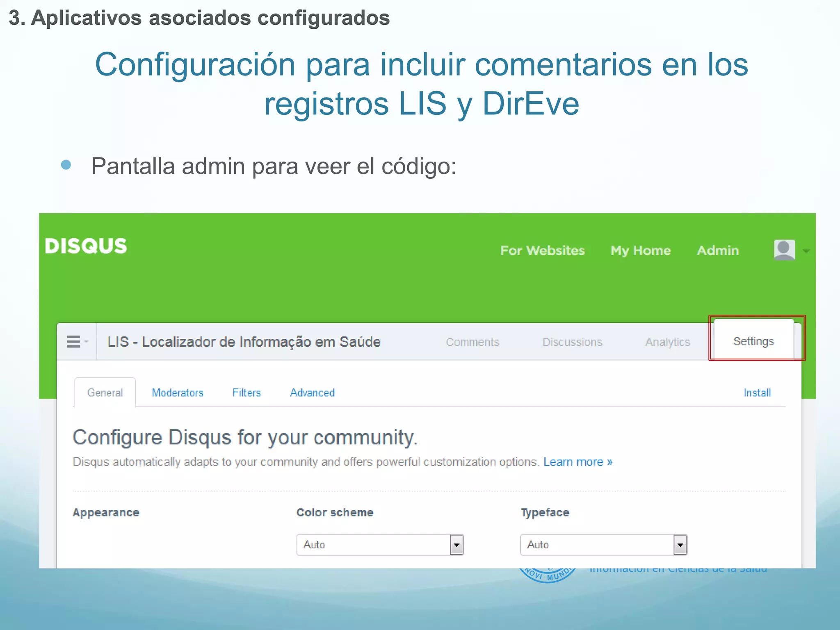Open the Advanced settings tab
Viewport: 840px width, 630px height.
(313, 393)
